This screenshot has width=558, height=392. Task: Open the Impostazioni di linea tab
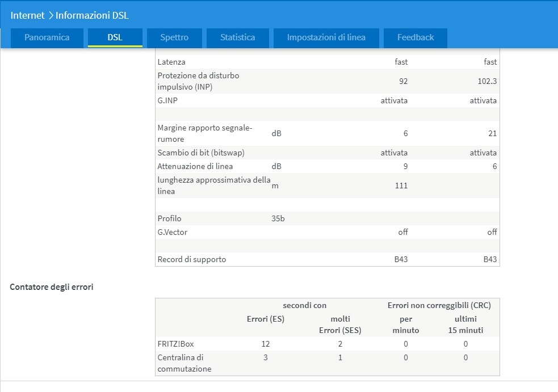pos(326,37)
